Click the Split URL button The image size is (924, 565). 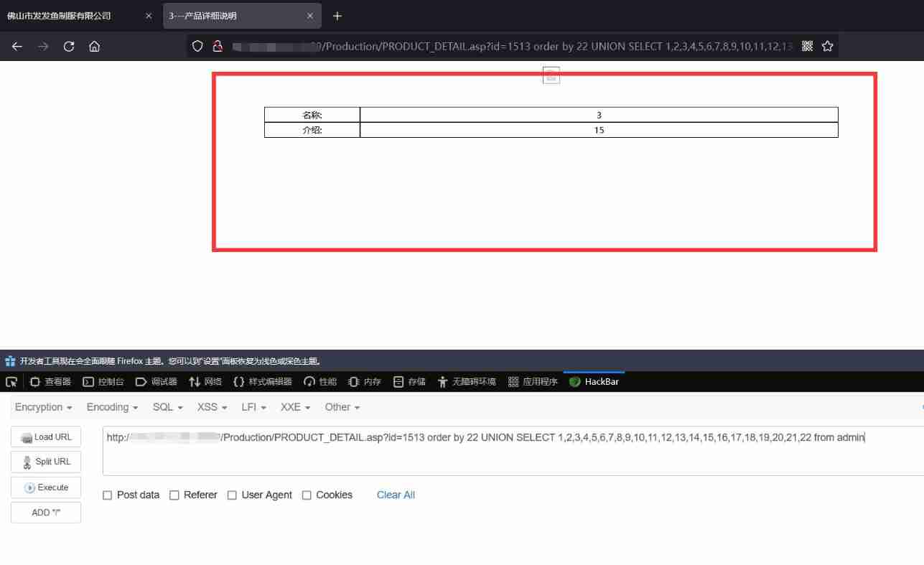(x=46, y=462)
